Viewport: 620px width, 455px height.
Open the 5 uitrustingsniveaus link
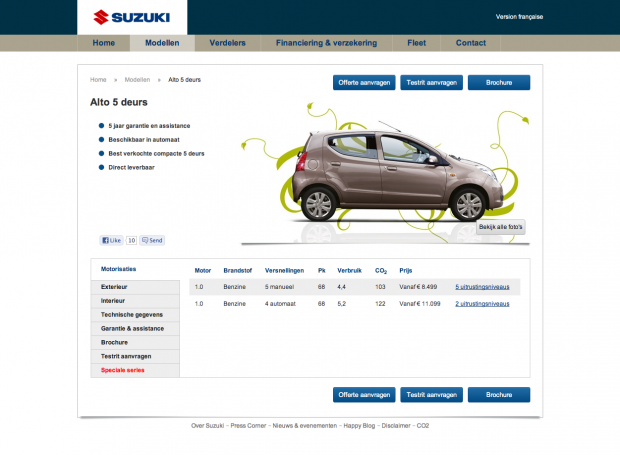click(482, 287)
